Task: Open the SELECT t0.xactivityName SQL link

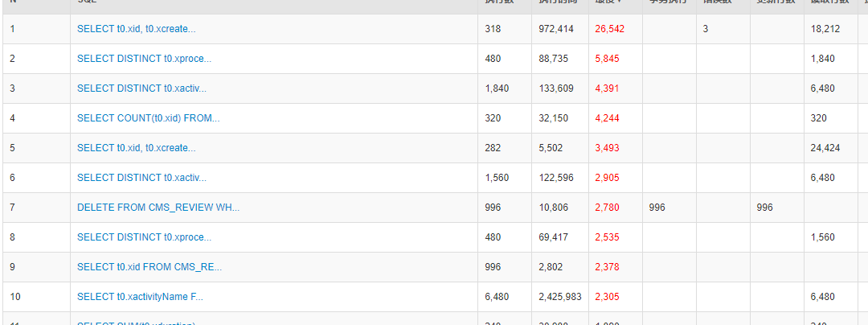Action: [x=140, y=297]
